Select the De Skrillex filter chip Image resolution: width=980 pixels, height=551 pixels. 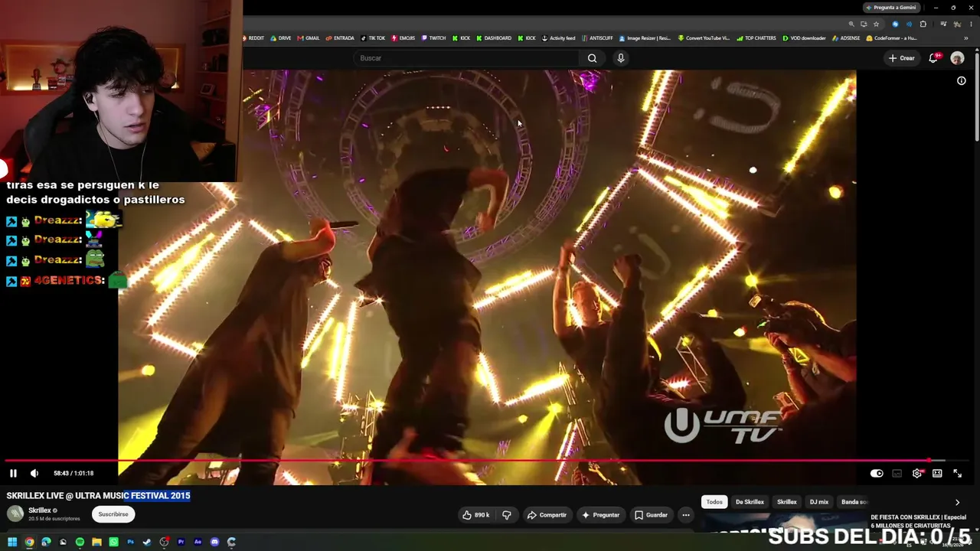pos(750,502)
